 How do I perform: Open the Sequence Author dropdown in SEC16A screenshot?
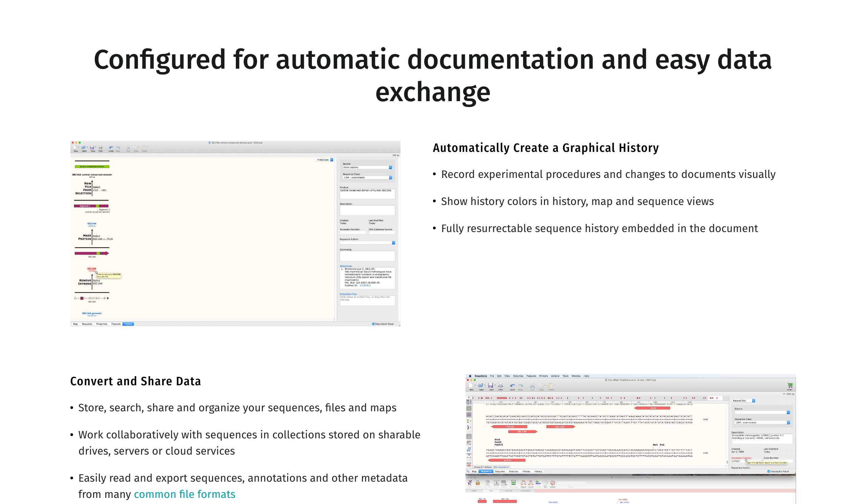click(367, 243)
